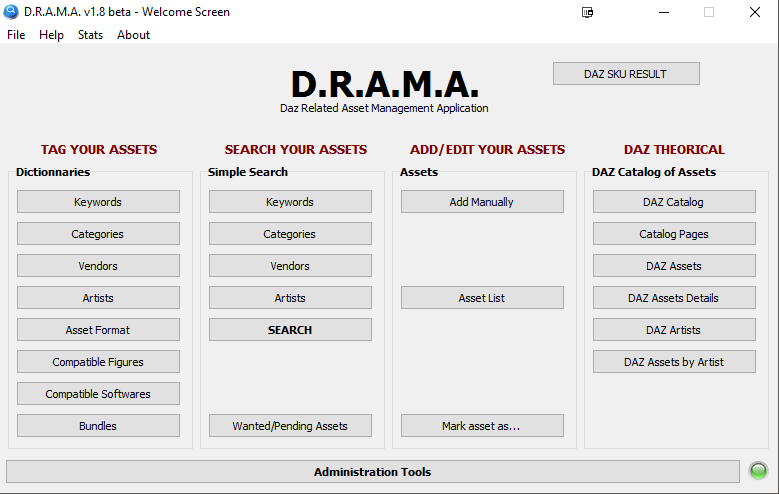The image size is (779, 494).
Task: Open the About menu
Action: pos(133,35)
